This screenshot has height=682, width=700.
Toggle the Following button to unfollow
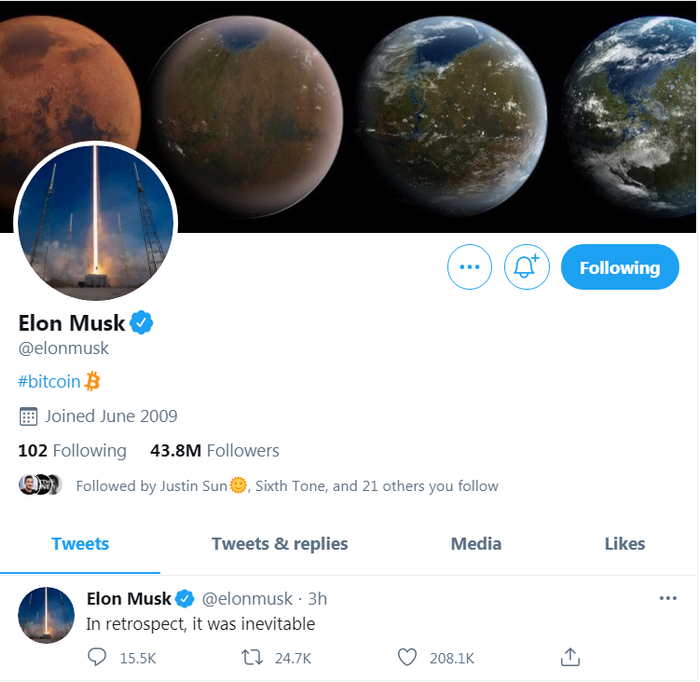pos(619,267)
